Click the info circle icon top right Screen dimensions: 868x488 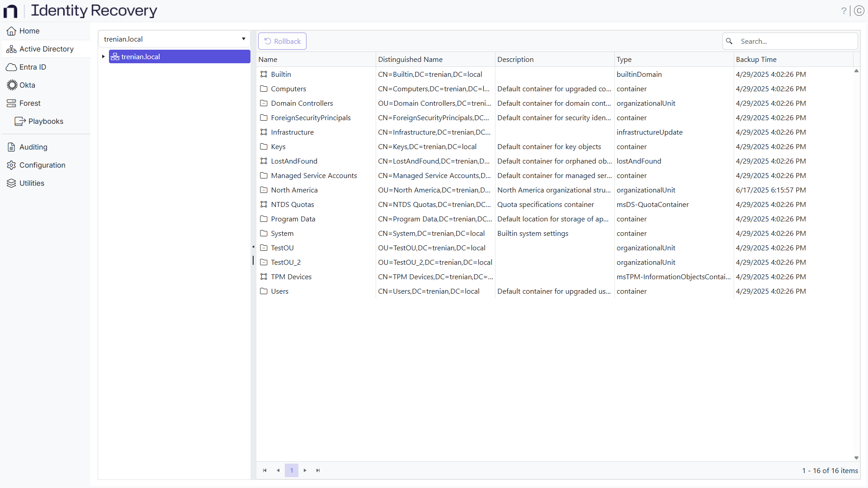tap(859, 10)
